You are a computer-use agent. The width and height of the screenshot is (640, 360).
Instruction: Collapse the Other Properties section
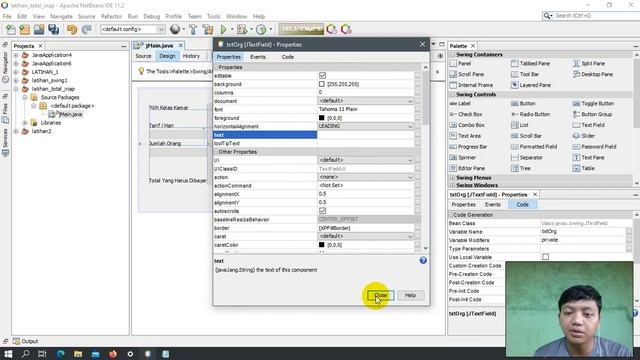216,152
